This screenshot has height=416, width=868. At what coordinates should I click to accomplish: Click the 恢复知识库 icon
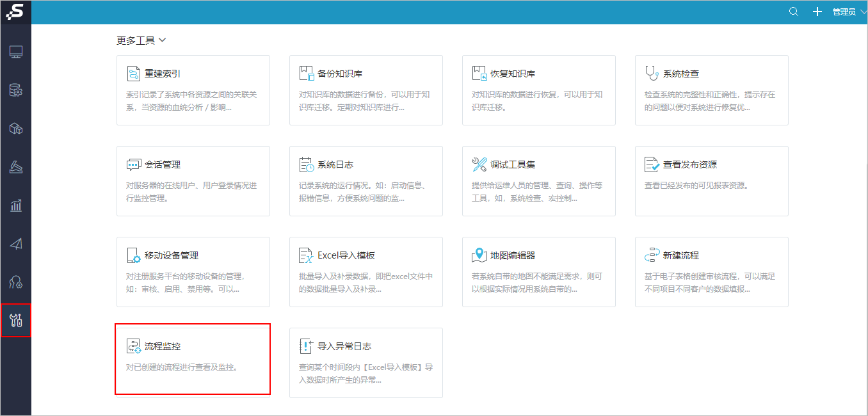point(479,74)
